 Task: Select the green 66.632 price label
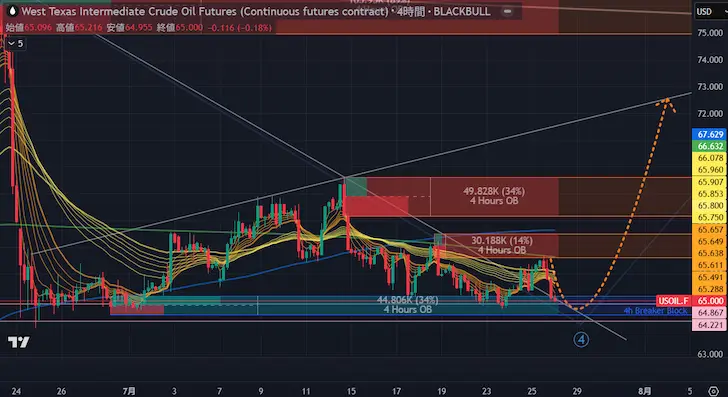710,146
